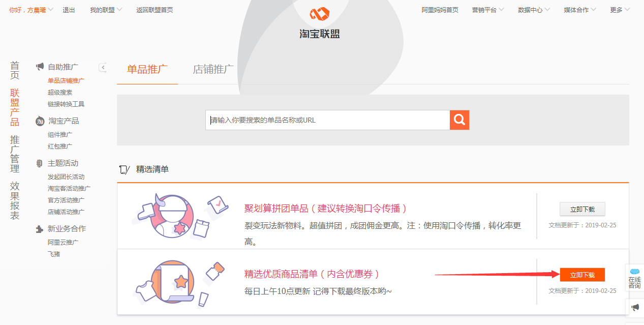Expand the 营销平台 dropdown

click(x=487, y=10)
